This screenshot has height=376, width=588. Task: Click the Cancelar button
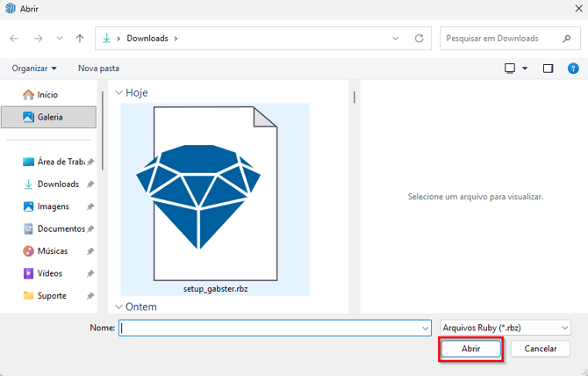tap(540, 349)
